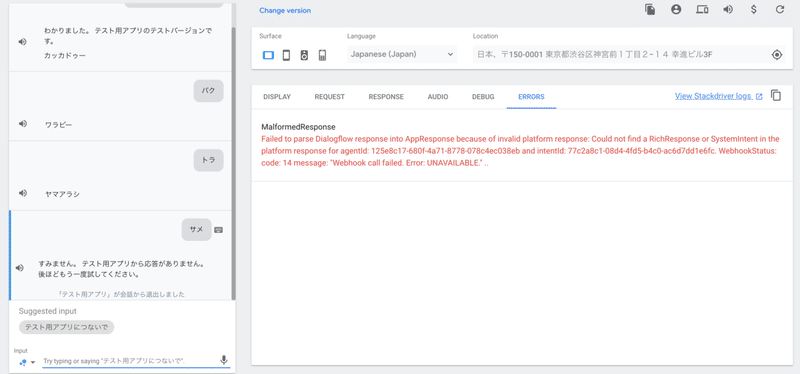Click the バク user message bubble
Screen dimensions: 800x374
(x=208, y=91)
